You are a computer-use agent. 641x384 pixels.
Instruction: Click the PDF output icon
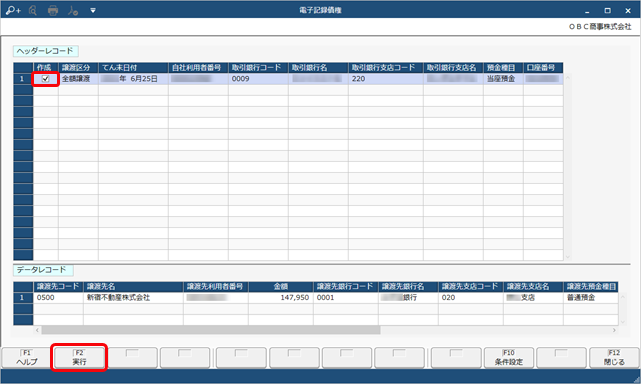(73, 10)
